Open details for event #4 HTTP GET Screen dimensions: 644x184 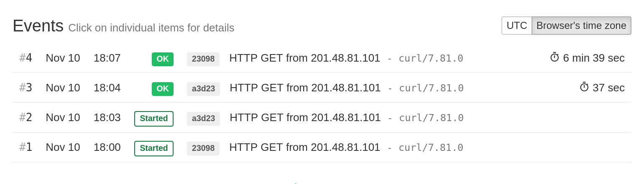(x=304, y=58)
